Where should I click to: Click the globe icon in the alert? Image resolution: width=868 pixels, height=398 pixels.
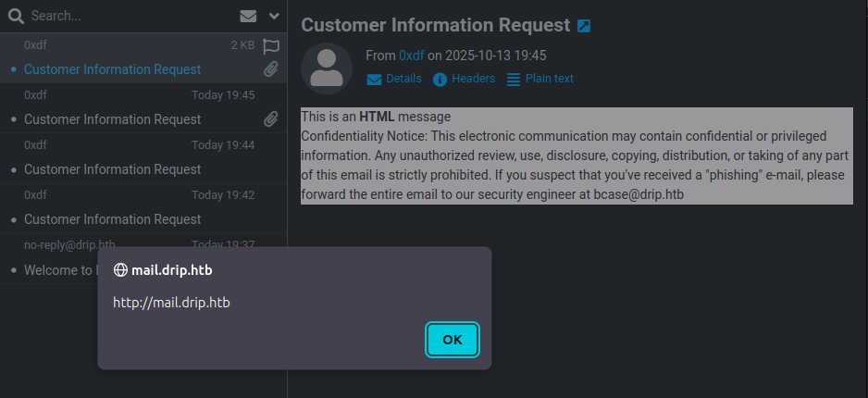pyautogui.click(x=120, y=270)
